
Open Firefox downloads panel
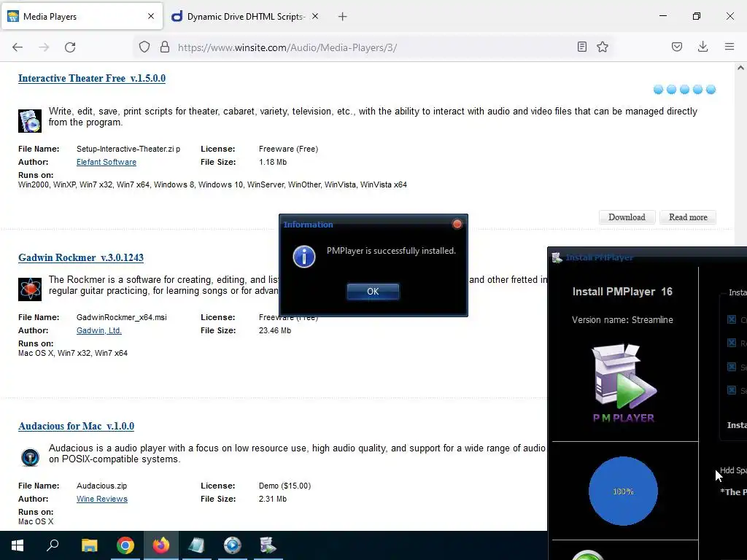[x=703, y=47]
